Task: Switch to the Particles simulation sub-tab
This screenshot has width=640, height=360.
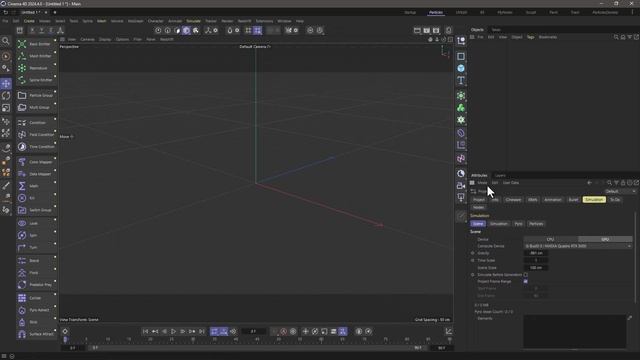Action: point(536,224)
